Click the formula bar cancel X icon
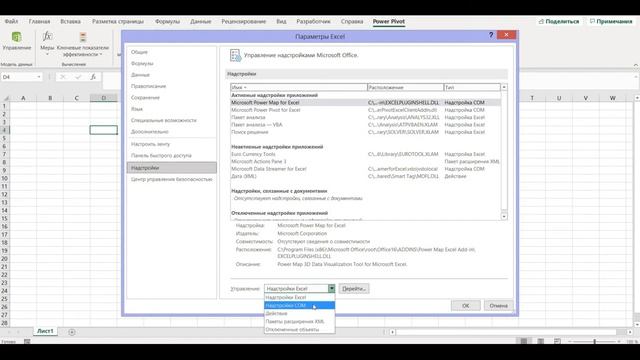Viewport: 640px width, 360px height. tap(63, 77)
